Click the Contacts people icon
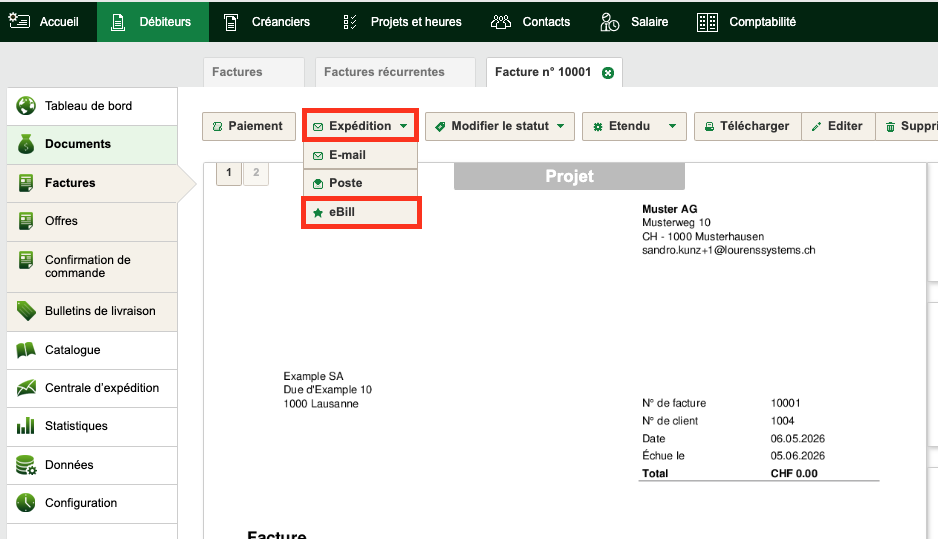 click(501, 22)
